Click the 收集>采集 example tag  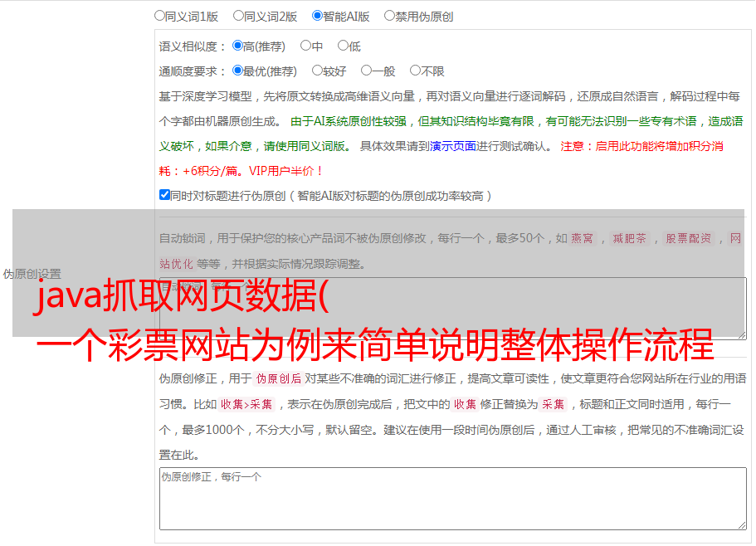click(246, 404)
